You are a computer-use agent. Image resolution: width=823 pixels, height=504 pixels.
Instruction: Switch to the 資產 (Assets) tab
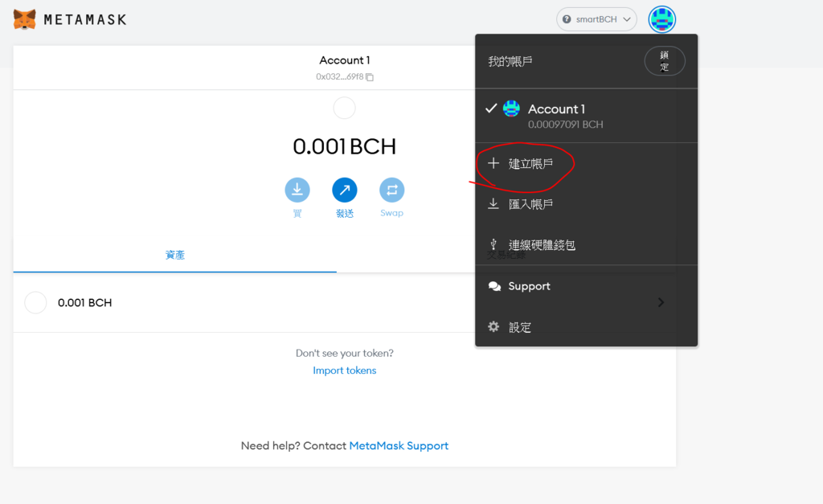point(174,255)
